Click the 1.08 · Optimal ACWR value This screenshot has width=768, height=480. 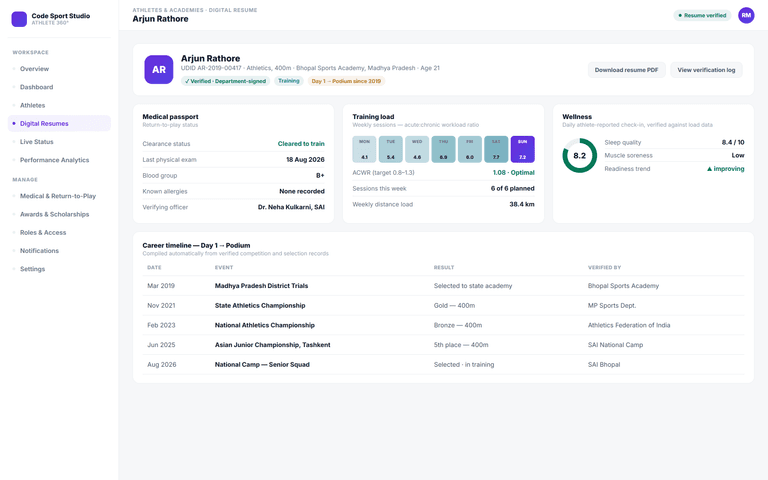click(513, 172)
